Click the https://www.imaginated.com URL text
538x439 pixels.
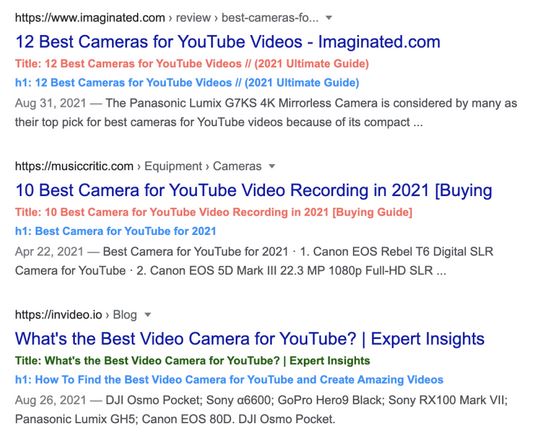pos(90,18)
